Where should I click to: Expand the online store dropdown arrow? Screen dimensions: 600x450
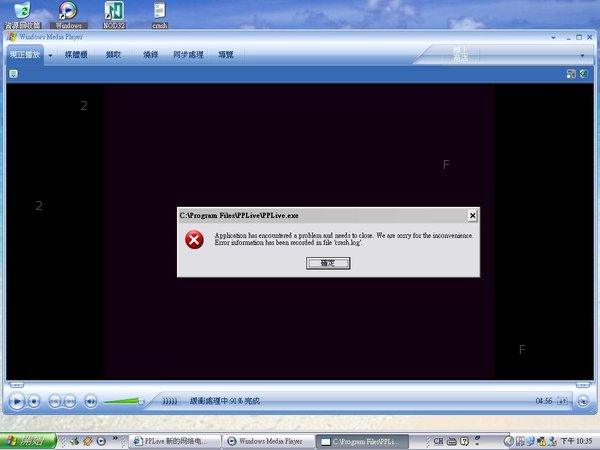click(x=582, y=56)
